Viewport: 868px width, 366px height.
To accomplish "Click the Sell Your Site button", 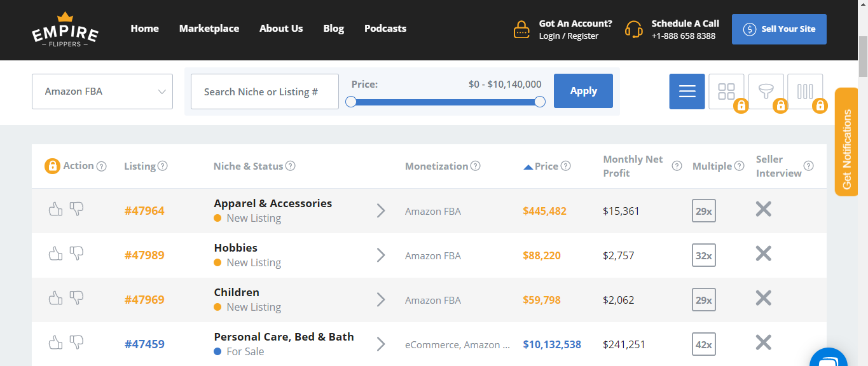I will click(x=779, y=29).
